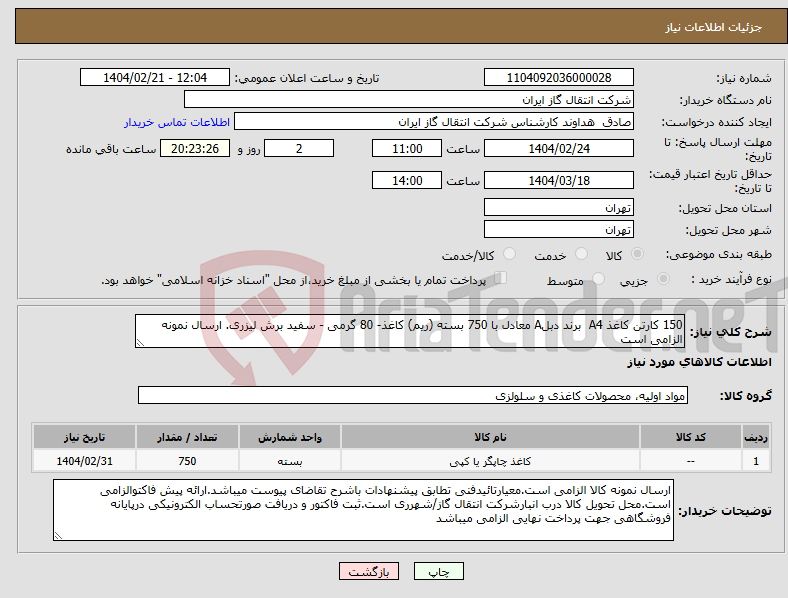The width and height of the screenshot is (788, 598).
Task: Select the خدمت radio button
Action: point(581,254)
